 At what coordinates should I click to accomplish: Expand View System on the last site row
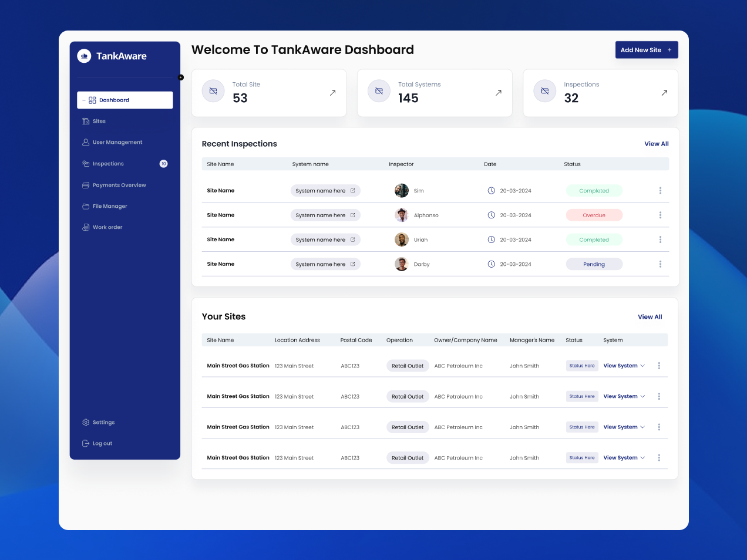624,457
